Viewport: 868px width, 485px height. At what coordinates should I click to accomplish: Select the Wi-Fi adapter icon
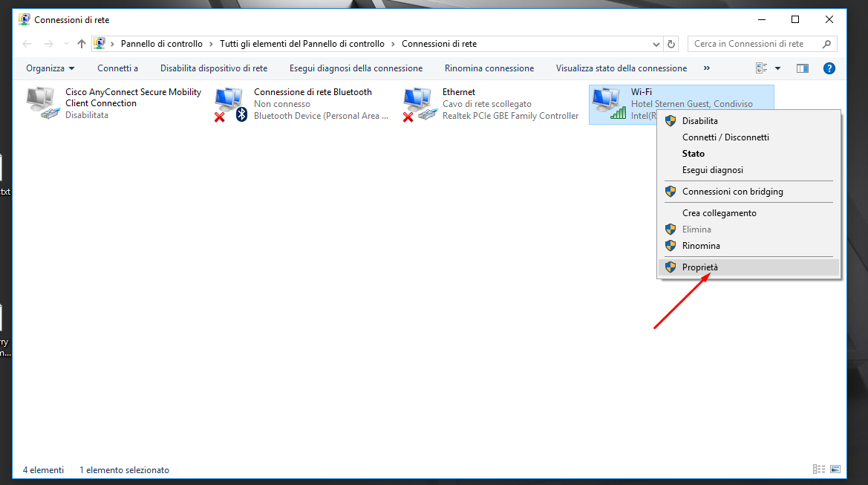(x=608, y=103)
